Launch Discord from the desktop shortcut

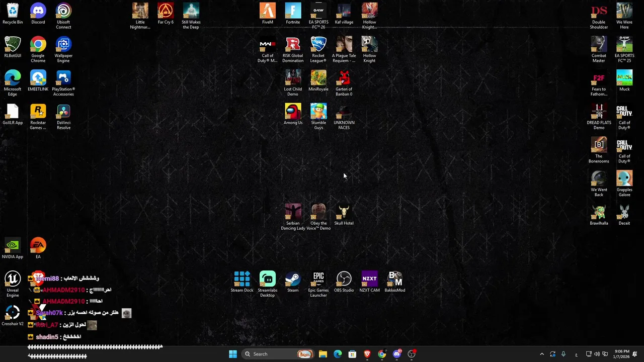coord(38,14)
